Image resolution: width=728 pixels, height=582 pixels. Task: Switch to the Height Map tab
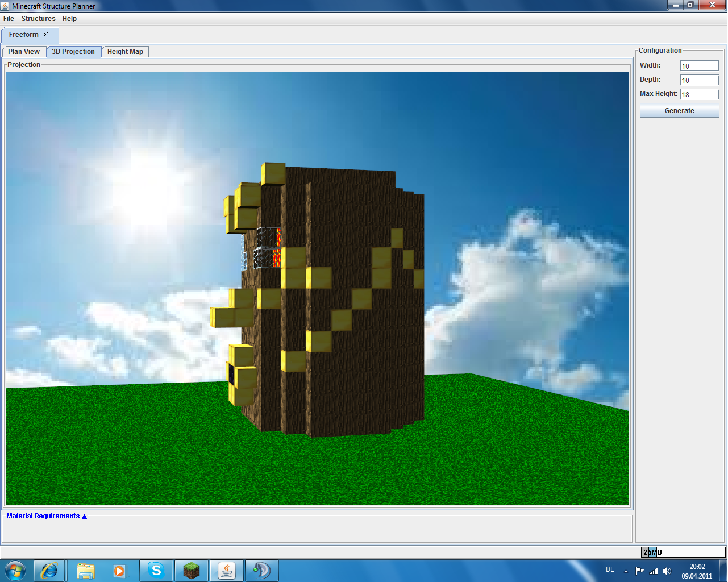pos(125,52)
